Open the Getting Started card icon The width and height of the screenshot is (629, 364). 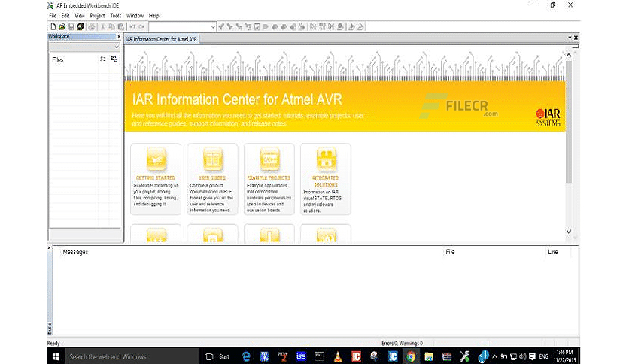click(156, 159)
